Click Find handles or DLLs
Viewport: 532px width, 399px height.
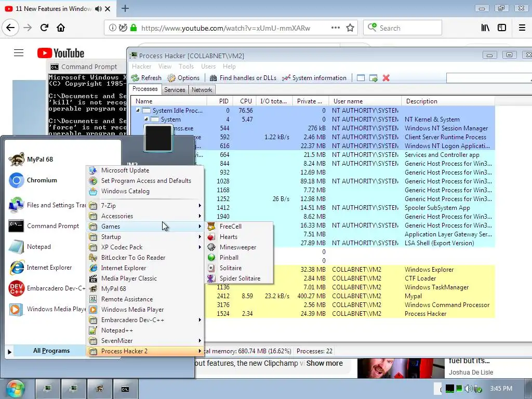(243, 78)
